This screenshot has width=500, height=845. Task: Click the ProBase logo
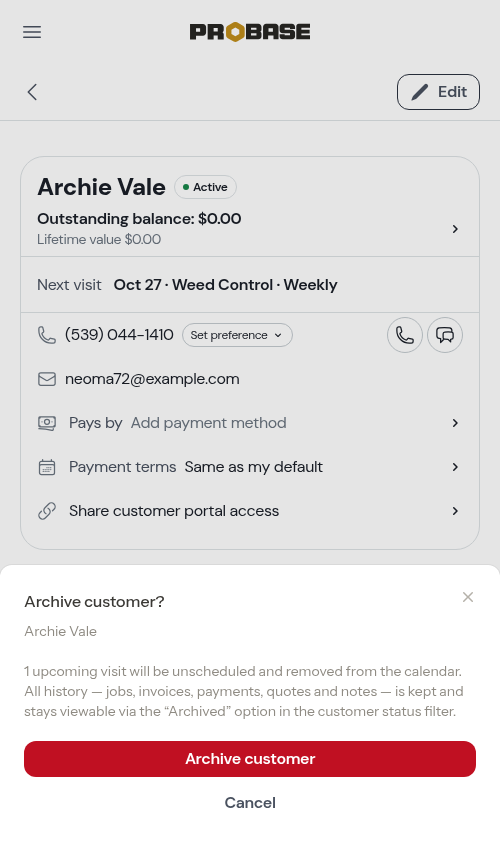click(x=250, y=32)
